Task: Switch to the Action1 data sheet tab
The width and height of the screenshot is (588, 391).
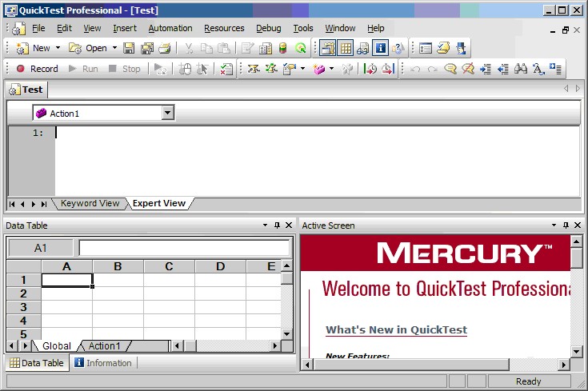Action: pyautogui.click(x=104, y=346)
